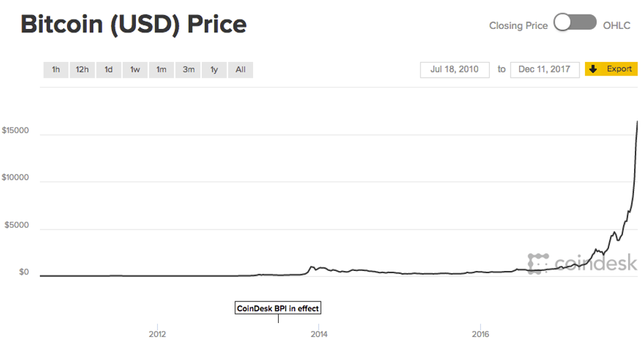
Task: Select the 1h time range
Action: coord(56,69)
